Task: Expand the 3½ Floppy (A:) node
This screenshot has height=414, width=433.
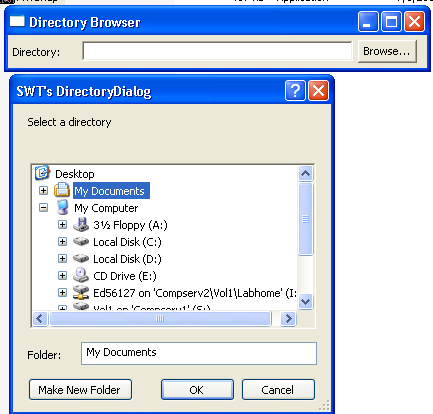Action: [62, 225]
